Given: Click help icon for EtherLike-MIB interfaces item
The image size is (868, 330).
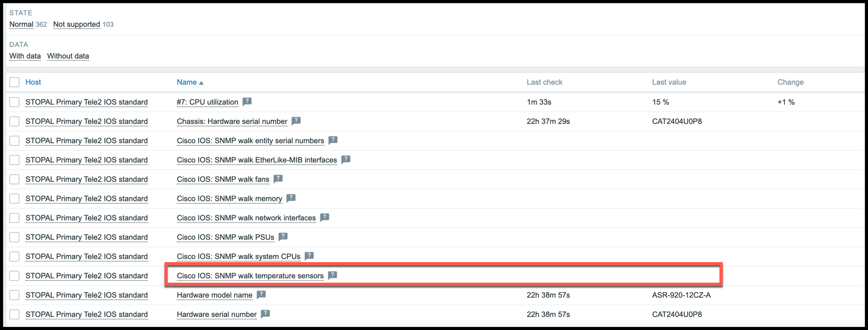Looking at the screenshot, I should click(346, 159).
